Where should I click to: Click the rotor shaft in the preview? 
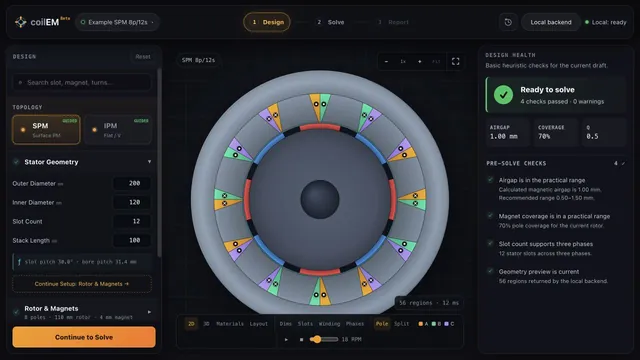pyautogui.click(x=320, y=199)
